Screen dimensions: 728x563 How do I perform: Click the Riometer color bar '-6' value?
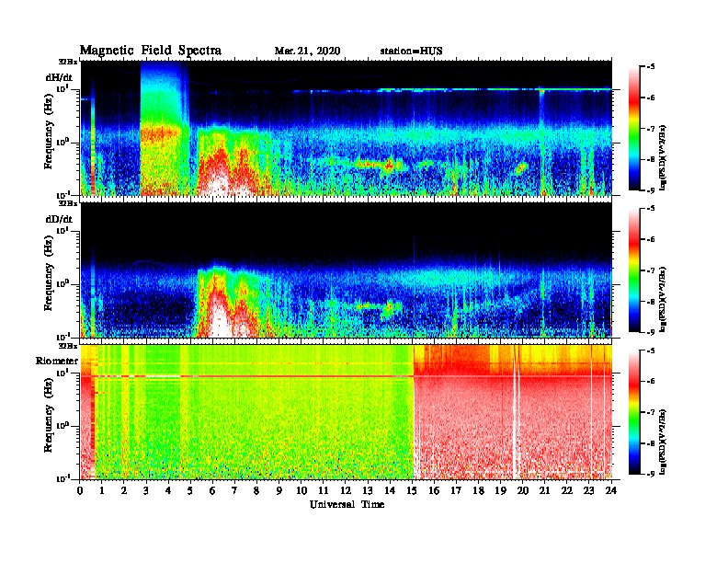coord(651,381)
